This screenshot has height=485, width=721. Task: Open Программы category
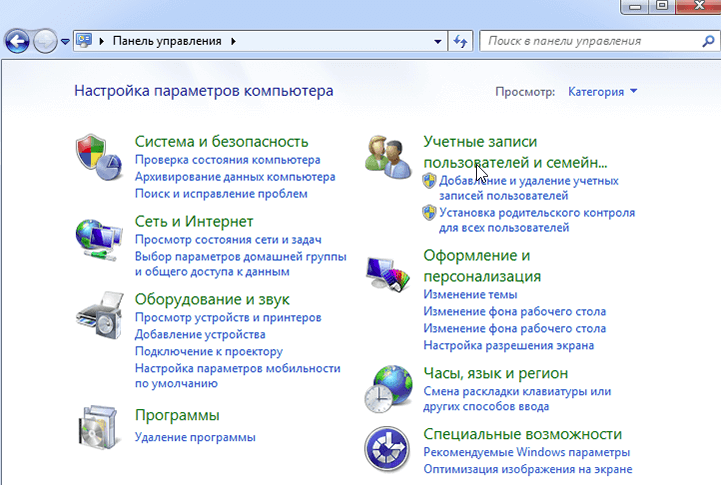177,415
